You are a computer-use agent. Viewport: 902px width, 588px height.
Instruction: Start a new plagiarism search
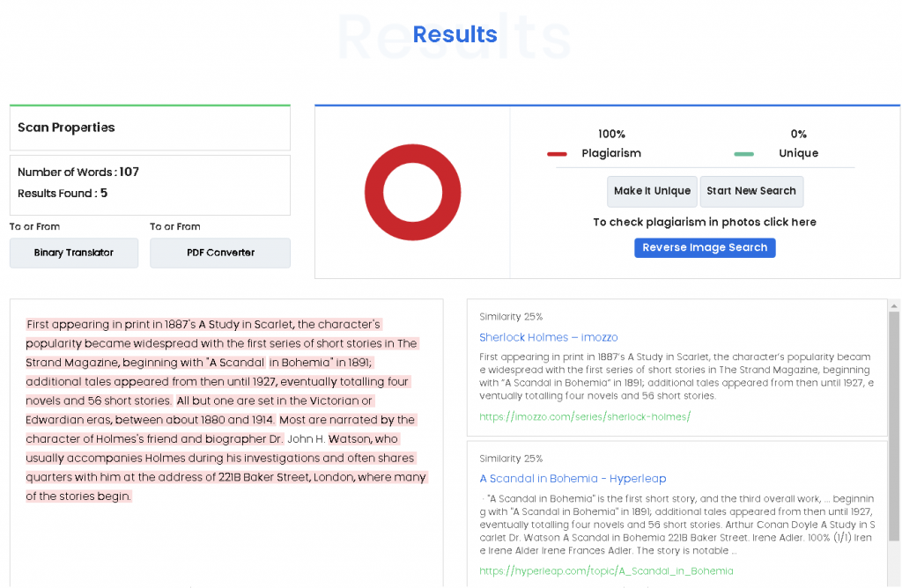(x=750, y=191)
